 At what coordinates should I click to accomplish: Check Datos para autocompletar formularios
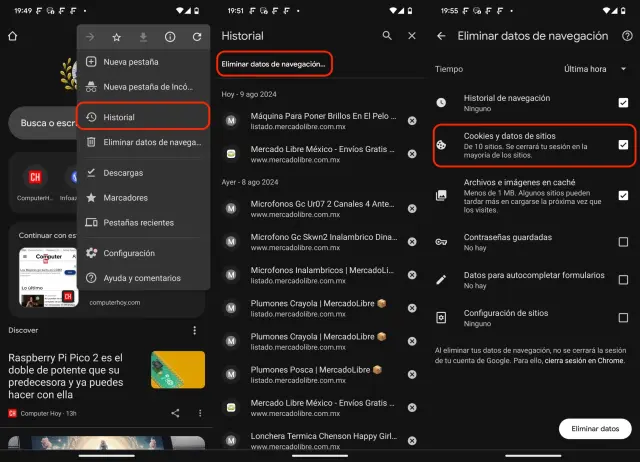(x=623, y=280)
